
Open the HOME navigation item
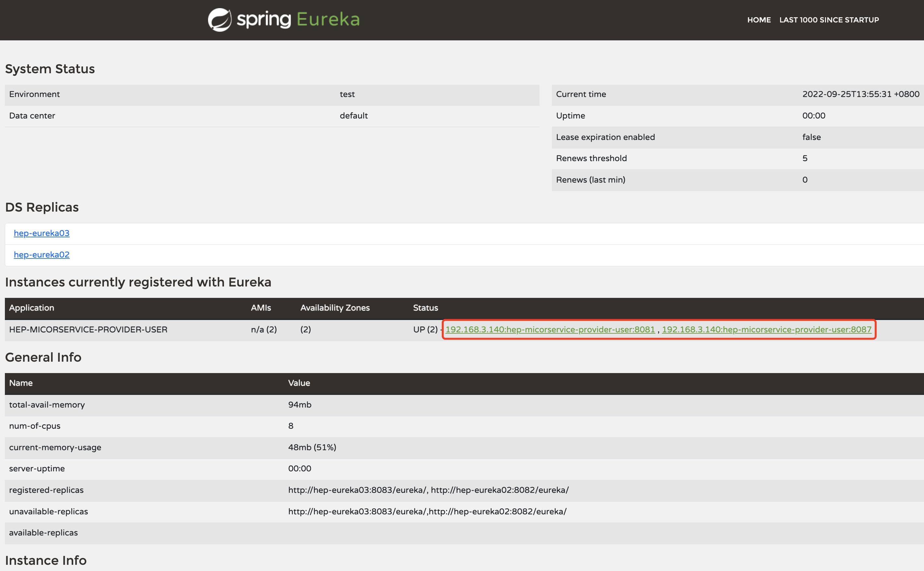(759, 20)
